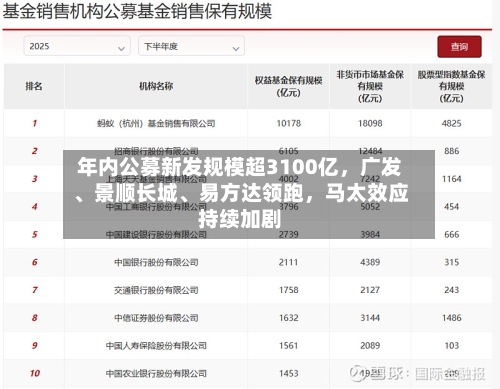Click value 103 in the table
Viewport: 500px width, 389px height.
point(452,346)
